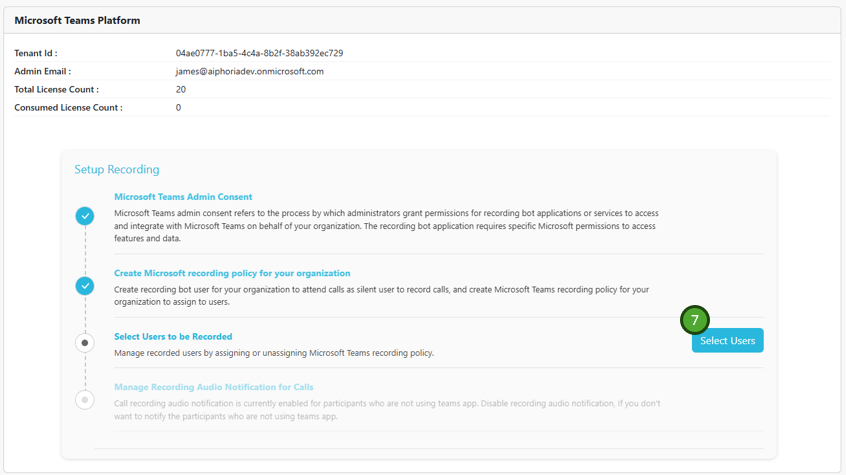The image size is (846, 475).
Task: Click the Admin Email label
Action: pyautogui.click(x=43, y=71)
